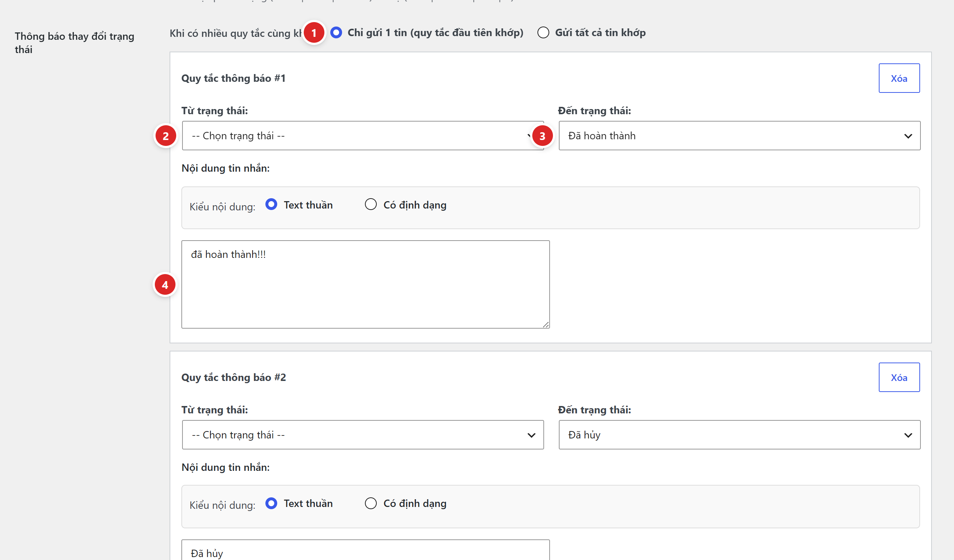Choose 'Text thuần' for rule #2
Image resolution: width=954 pixels, height=560 pixels.
[271, 503]
